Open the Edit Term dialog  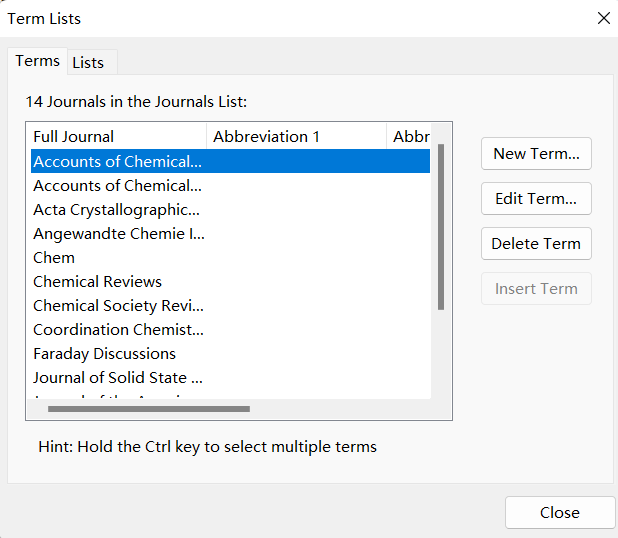coord(536,199)
